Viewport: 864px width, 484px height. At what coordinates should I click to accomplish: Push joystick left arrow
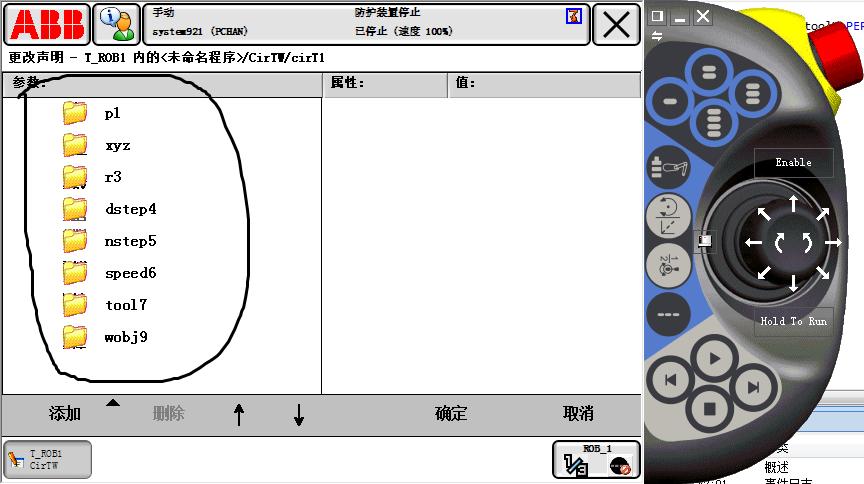coord(753,242)
